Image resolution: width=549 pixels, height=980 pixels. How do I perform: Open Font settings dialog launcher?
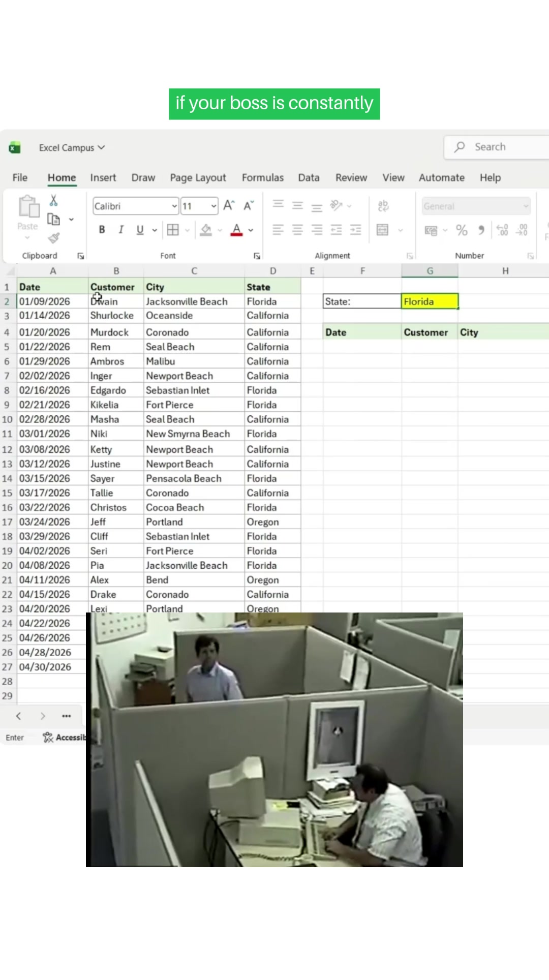pos(257,256)
